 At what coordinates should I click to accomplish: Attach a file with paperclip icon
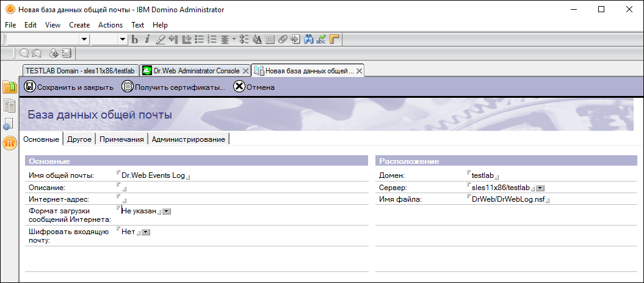click(283, 39)
